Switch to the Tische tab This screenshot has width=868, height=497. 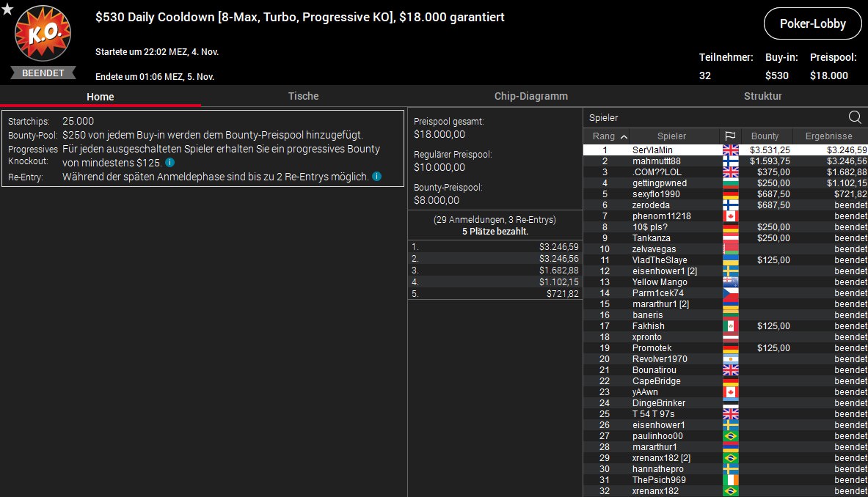coord(303,96)
